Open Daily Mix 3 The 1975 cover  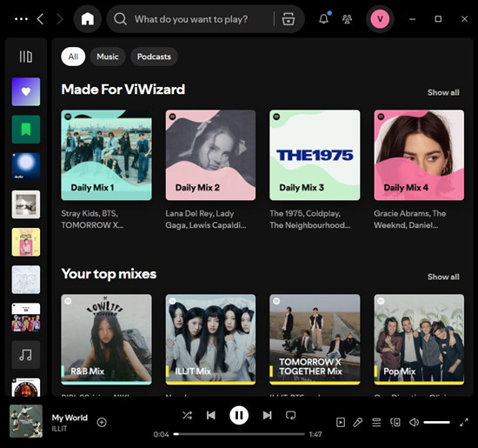315,155
